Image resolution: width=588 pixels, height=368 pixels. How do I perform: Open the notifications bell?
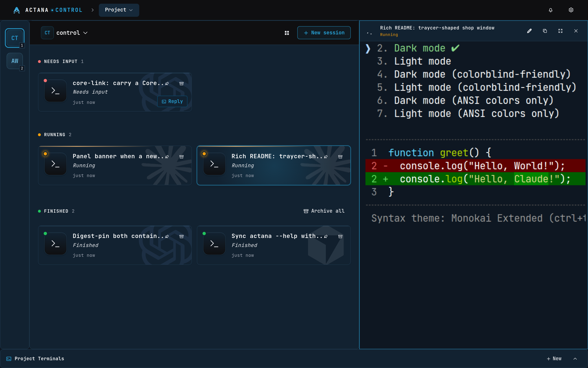pos(551,10)
